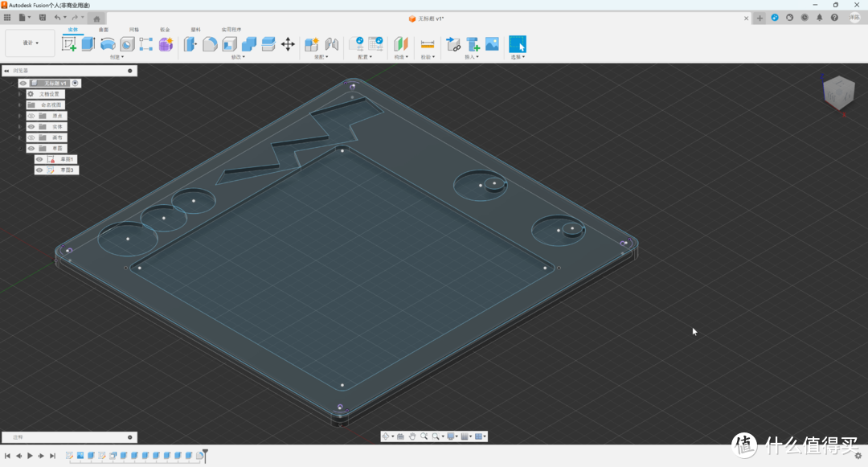The width and height of the screenshot is (868, 467).
Task: Switch to the 曲面 tab
Action: pyautogui.click(x=104, y=30)
